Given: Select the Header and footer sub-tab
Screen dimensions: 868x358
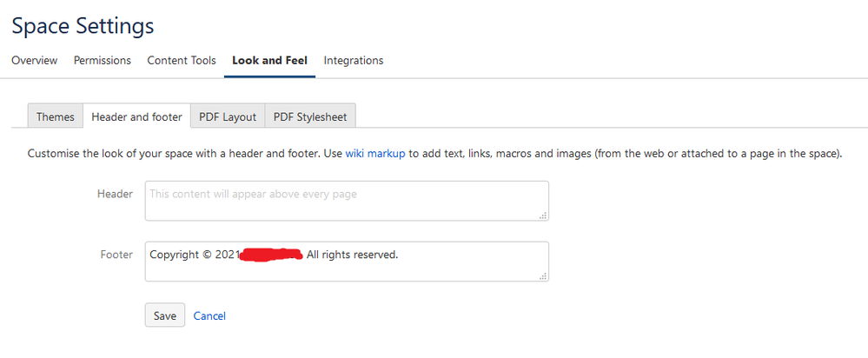Looking at the screenshot, I should 137,117.
